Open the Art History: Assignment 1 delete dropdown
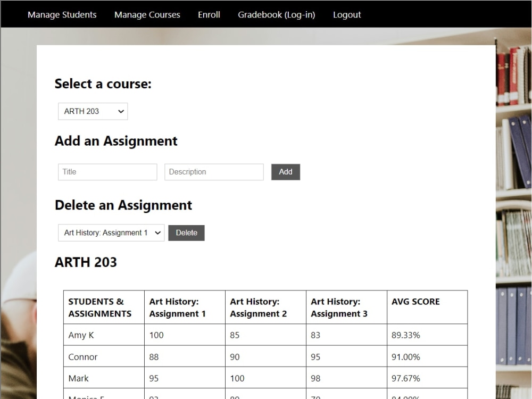Image resolution: width=532 pixels, height=399 pixels. click(x=111, y=233)
